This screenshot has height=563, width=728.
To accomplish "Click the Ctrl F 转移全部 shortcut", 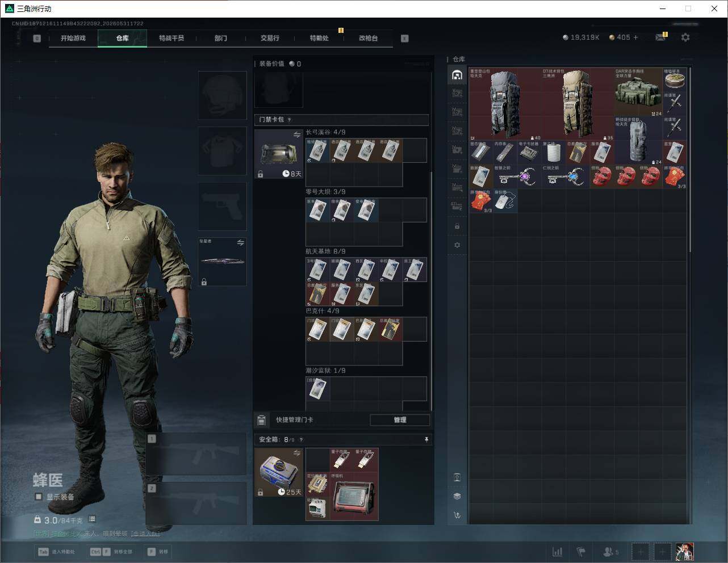I will [111, 552].
